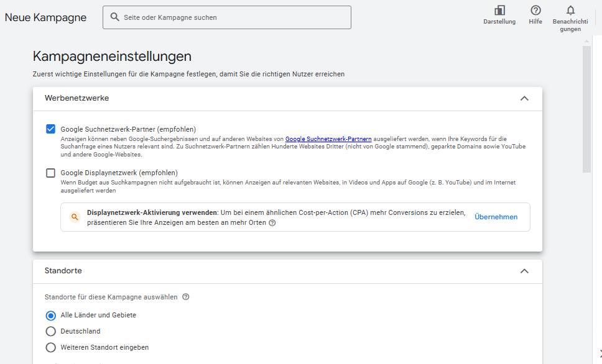Click the Hilfe question mark icon
The width and height of the screenshot is (602, 364).
pos(535,11)
